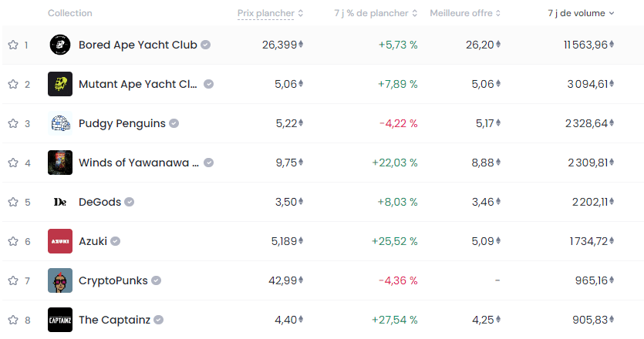This screenshot has height=339, width=644.
Task: Open the red Azuki logo
Action: pos(60,241)
